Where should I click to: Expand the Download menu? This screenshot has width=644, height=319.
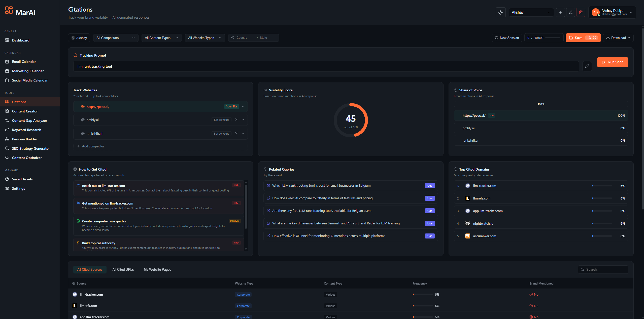[x=618, y=38]
